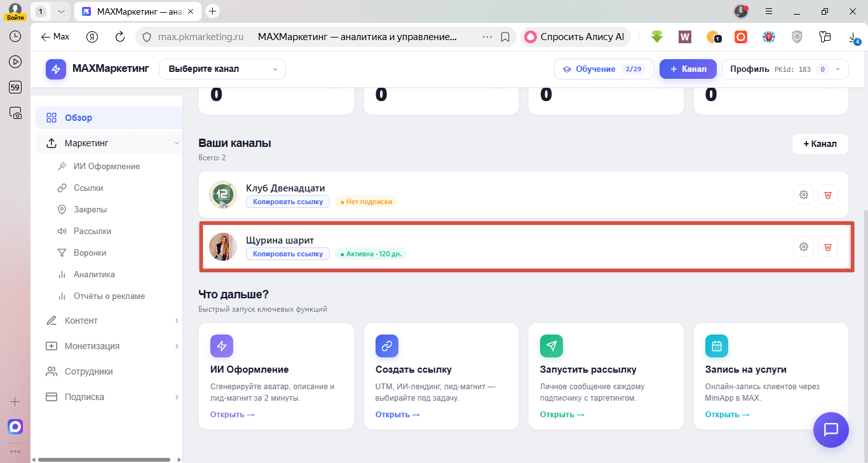This screenshot has width=868, height=463.
Task: Click the Yandex Я home button
Action: point(92,37)
